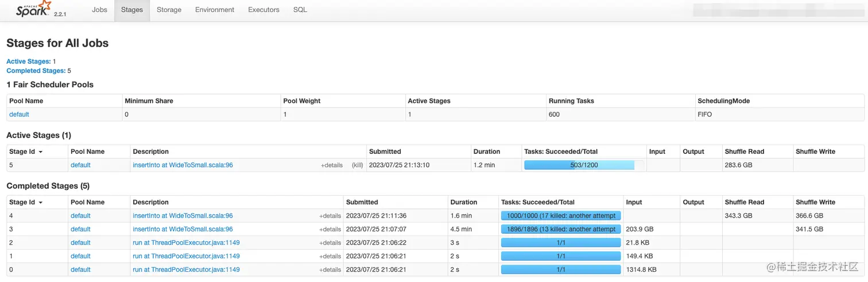The height and width of the screenshot is (282, 868).
Task: Select submitted time 2023/07/25 21:13:10
Action: point(400,165)
